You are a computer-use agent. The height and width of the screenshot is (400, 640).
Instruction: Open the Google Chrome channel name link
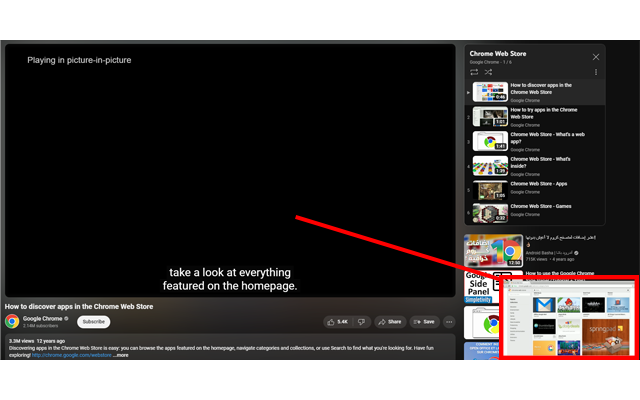42,318
